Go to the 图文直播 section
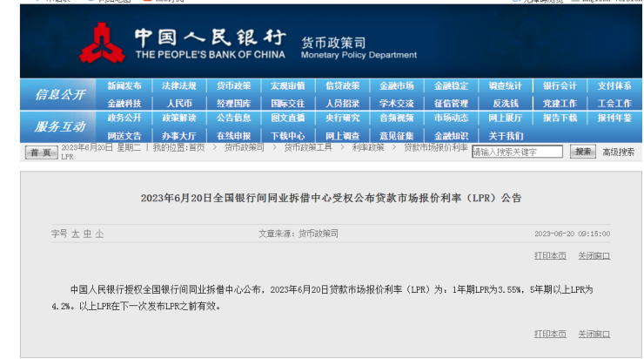The height and width of the screenshot is (359, 644). click(x=287, y=118)
